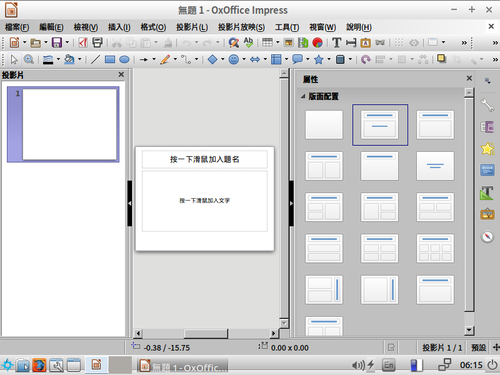
Task: Click 投影片 1 / 1 in status bar
Action: 442,348
